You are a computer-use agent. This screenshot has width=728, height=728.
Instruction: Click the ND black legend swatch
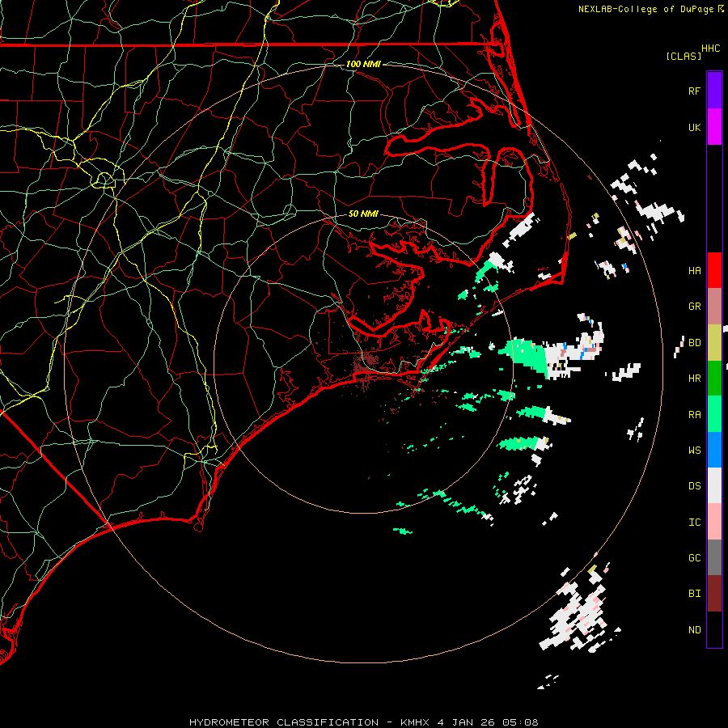click(x=714, y=629)
